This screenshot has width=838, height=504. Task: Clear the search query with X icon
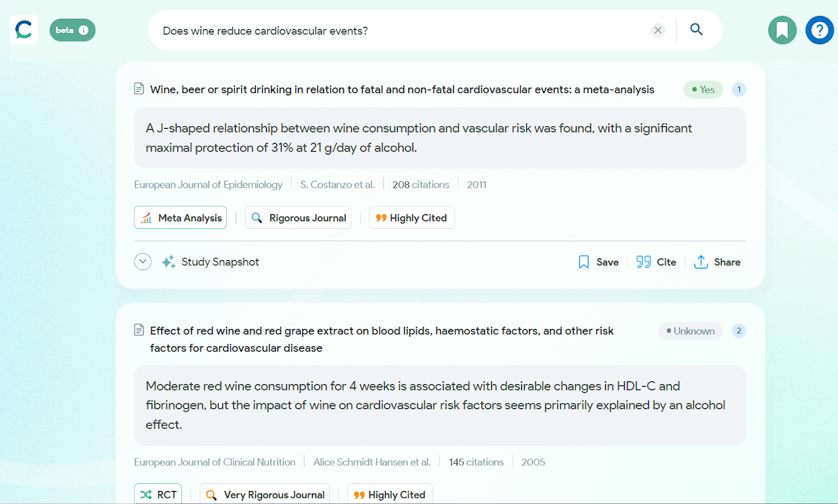(658, 30)
